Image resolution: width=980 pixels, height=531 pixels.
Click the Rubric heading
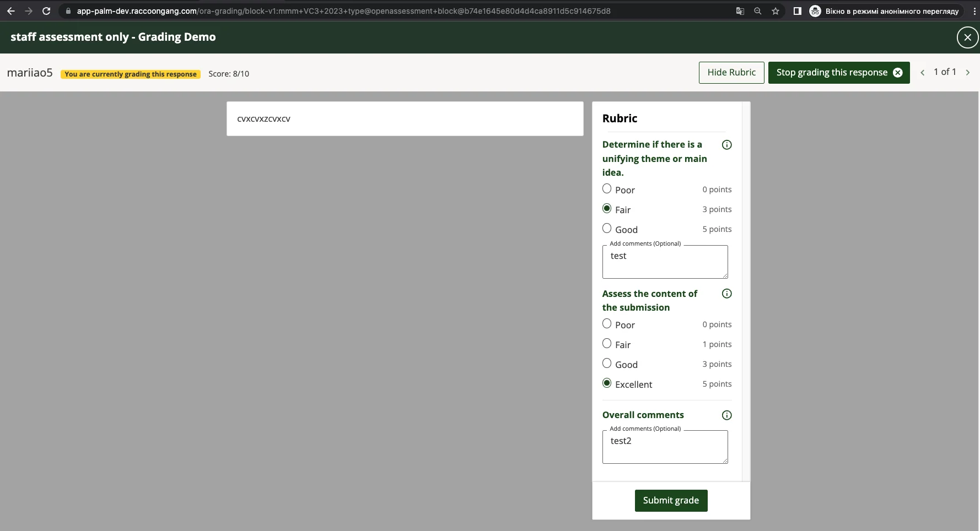(x=620, y=118)
